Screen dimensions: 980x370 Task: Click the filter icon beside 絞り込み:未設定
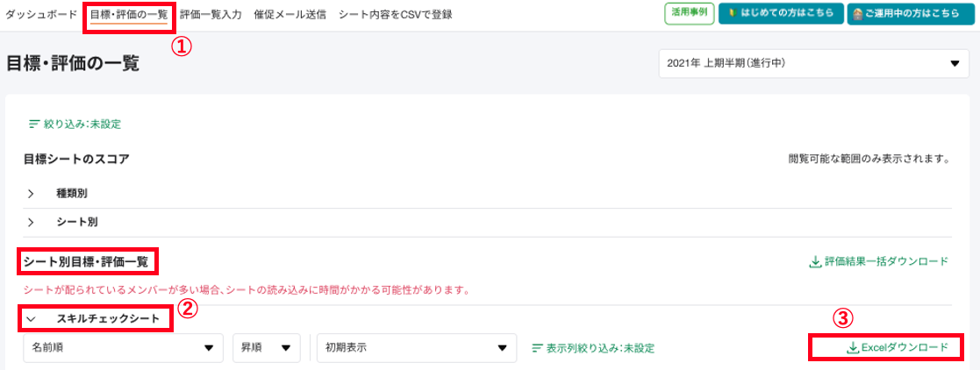point(34,125)
